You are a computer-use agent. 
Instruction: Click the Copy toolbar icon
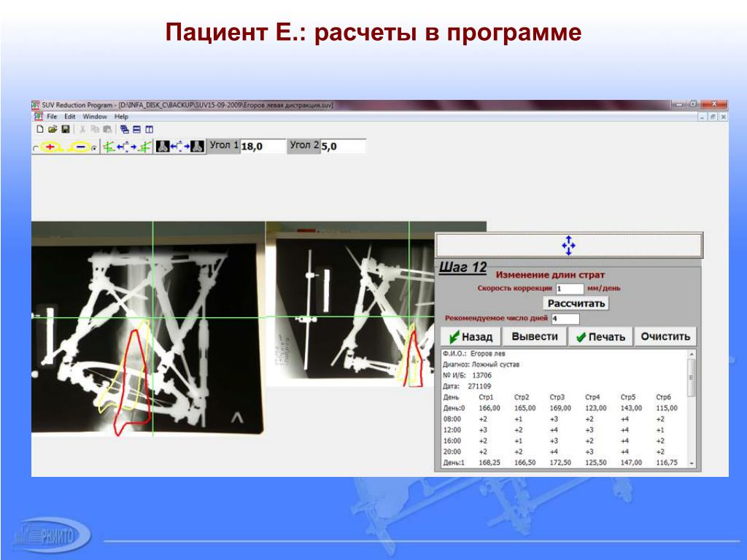tap(95, 129)
